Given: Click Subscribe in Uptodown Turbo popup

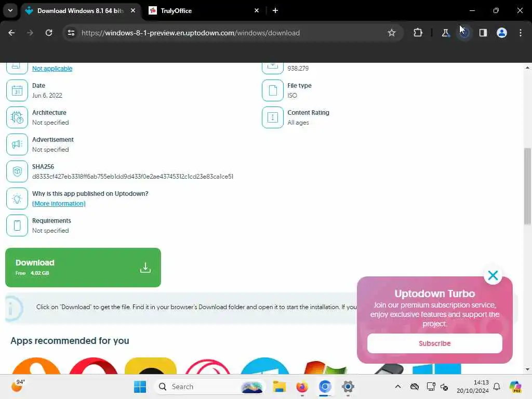Looking at the screenshot, I should pos(435,343).
